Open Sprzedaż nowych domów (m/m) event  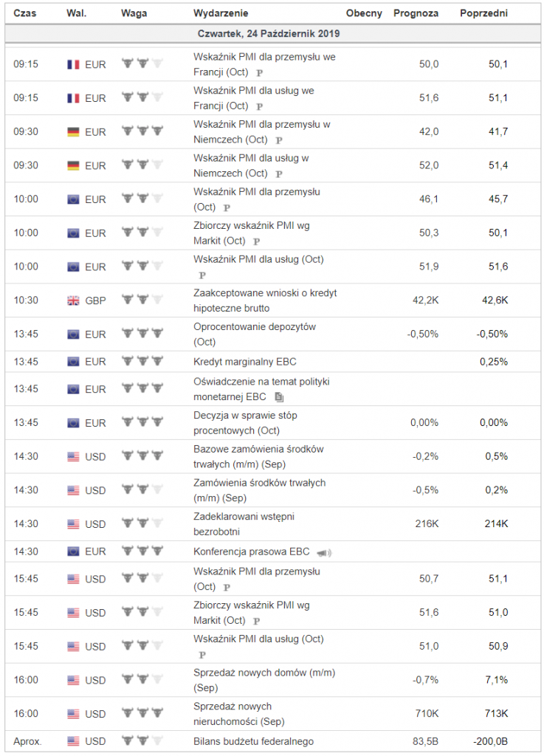coord(264,680)
